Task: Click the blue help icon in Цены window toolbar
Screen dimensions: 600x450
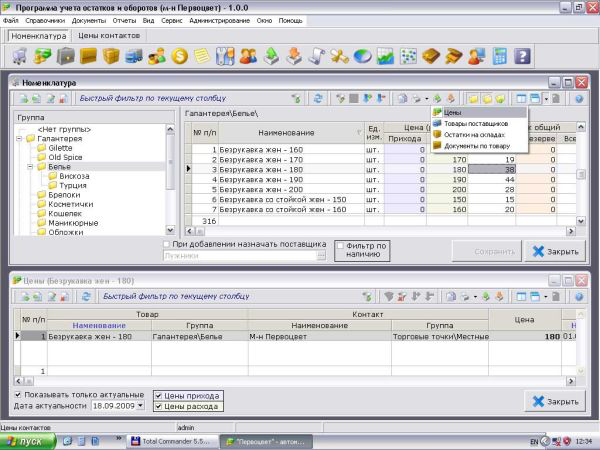Action: tap(579, 297)
